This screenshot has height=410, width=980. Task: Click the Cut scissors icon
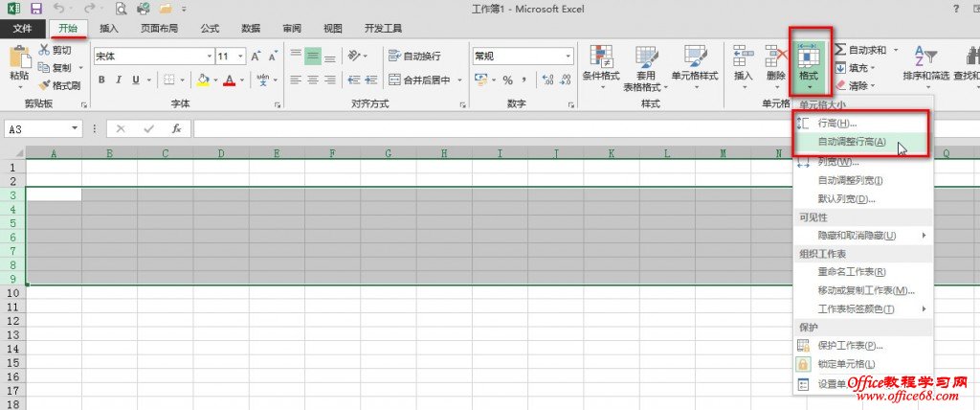tap(44, 50)
